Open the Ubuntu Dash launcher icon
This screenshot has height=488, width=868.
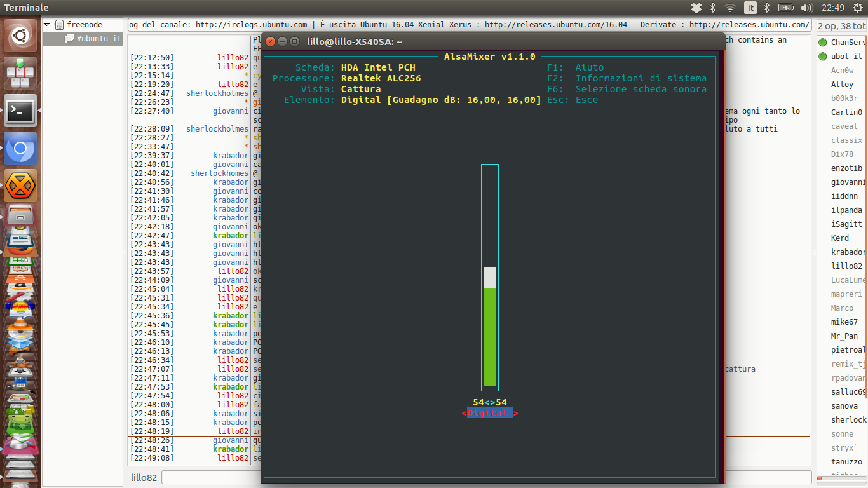(21, 36)
